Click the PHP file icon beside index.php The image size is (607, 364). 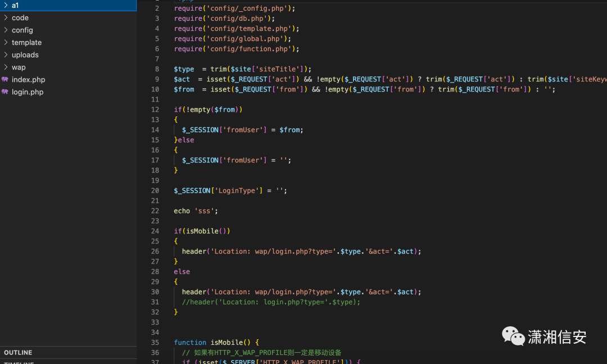pos(5,79)
